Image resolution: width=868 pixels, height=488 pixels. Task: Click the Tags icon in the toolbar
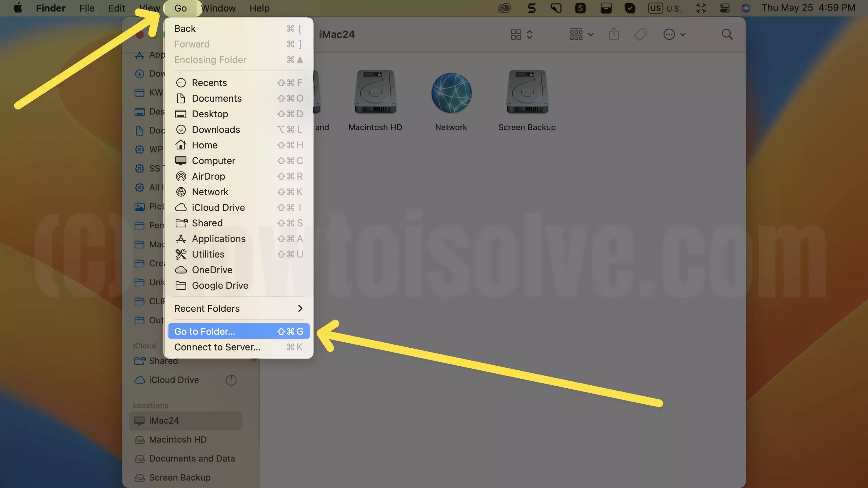tap(640, 34)
